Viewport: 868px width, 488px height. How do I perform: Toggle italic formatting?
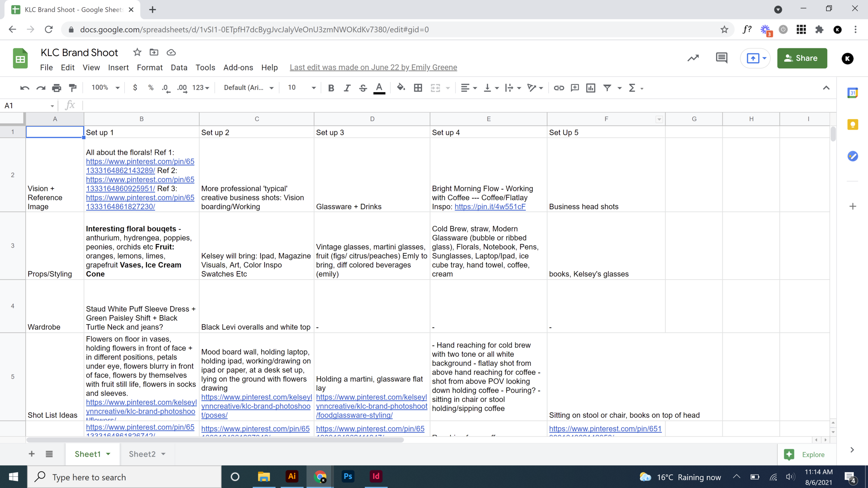347,88
